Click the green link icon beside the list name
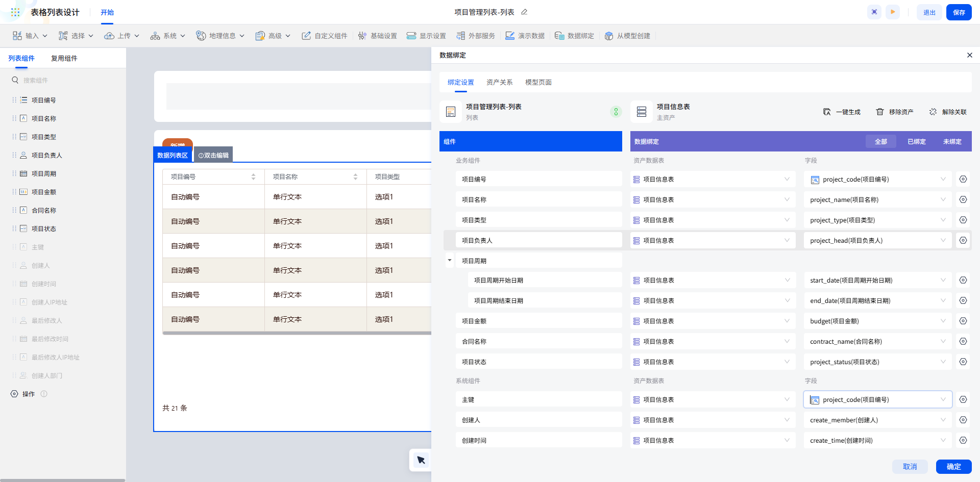980x482 pixels. click(616, 112)
